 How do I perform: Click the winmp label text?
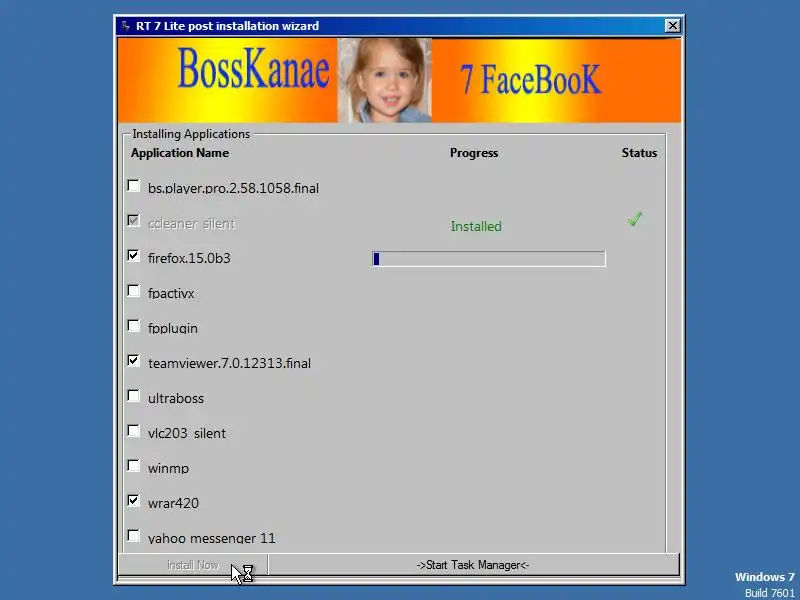click(x=168, y=468)
